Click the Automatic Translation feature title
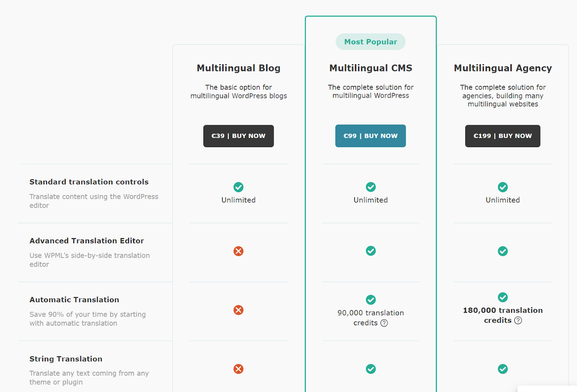Screen dimensions: 577x392 (74, 300)
